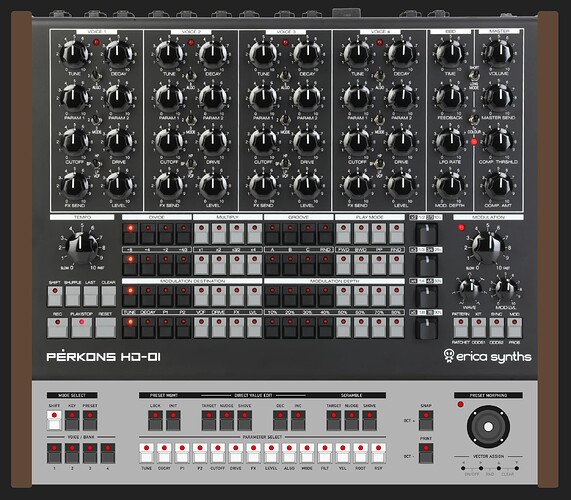571x500 pixels.
Task: Select Voice/Bank button 4
Action: pos(108,453)
